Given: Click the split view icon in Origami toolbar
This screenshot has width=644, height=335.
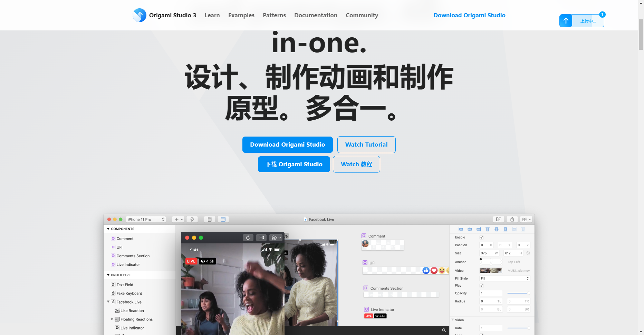Looking at the screenshot, I should (x=499, y=219).
